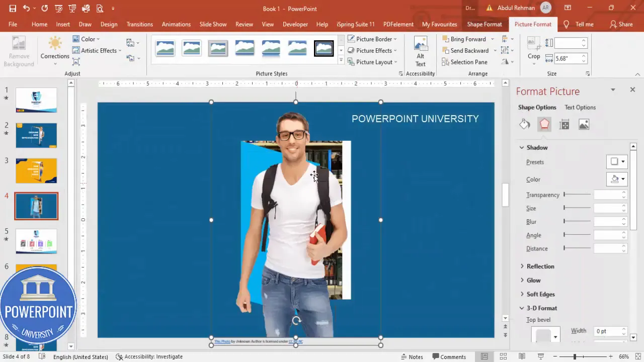This screenshot has width=644, height=362.
Task: Switch to Effects pentagon icon in Format Picture
Action: click(x=544, y=125)
